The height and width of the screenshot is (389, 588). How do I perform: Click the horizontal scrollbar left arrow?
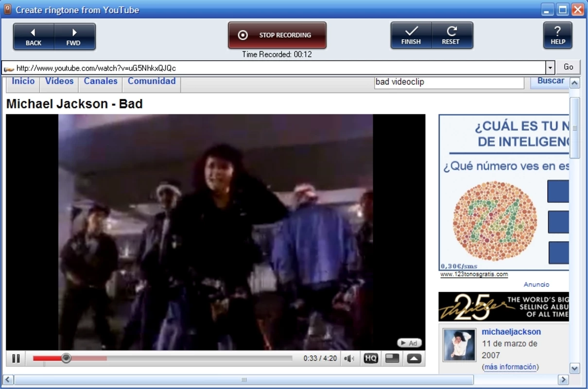[x=8, y=379]
